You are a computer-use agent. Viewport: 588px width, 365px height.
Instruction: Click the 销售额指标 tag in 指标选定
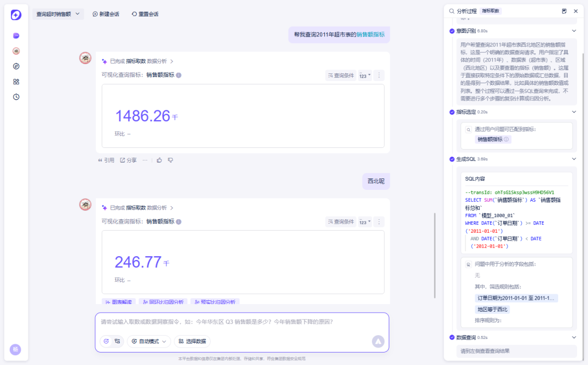click(493, 139)
